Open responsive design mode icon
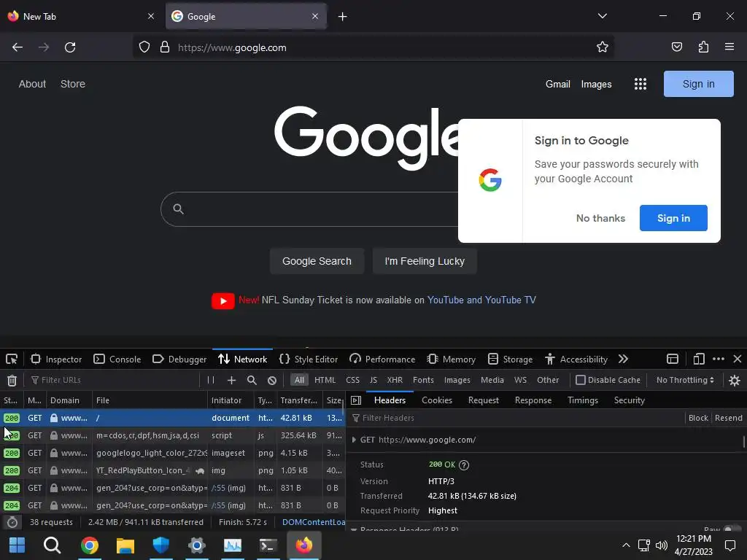Viewport: 747px width, 560px height. click(x=699, y=359)
